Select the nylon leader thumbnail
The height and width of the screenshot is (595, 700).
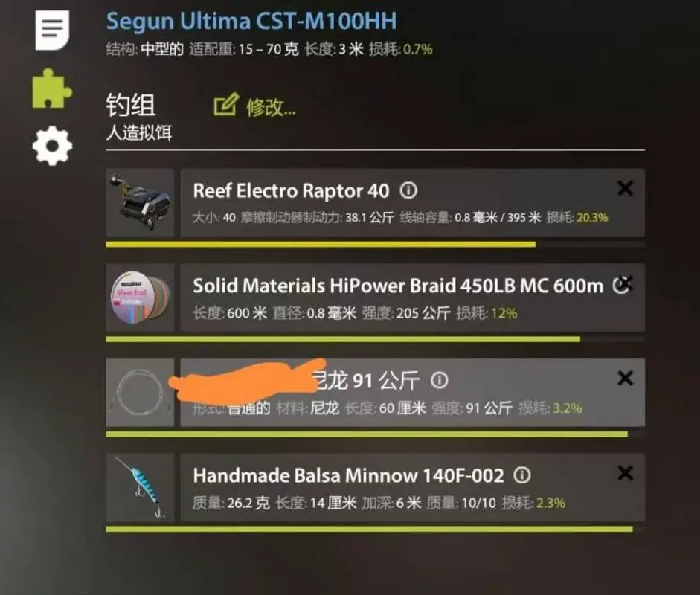tap(140, 393)
